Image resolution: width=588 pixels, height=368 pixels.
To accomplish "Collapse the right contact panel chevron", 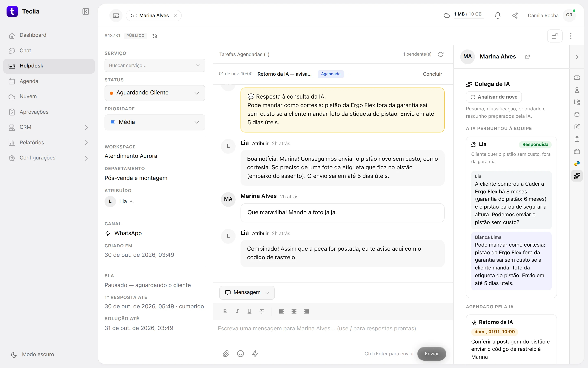I will coord(577,57).
